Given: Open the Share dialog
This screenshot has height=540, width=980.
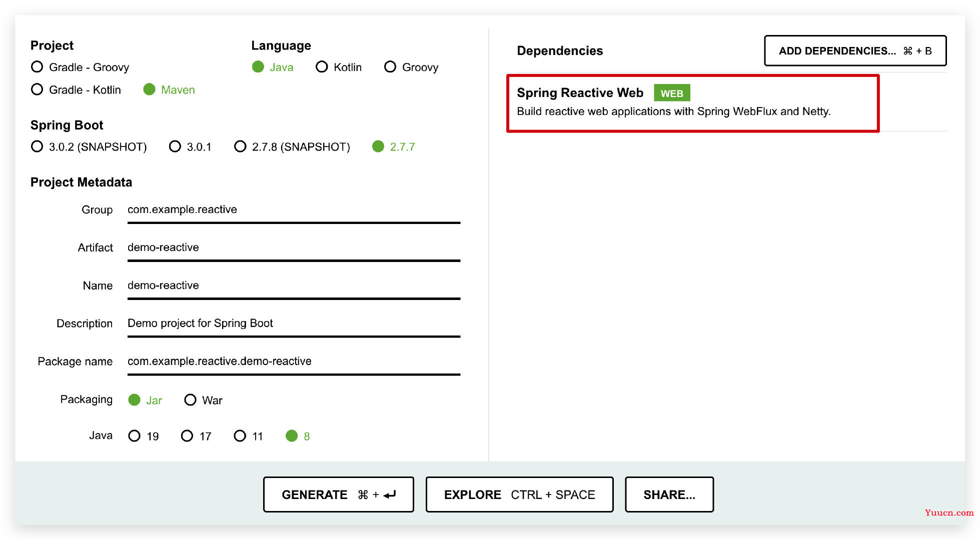Looking at the screenshot, I should pyautogui.click(x=669, y=494).
